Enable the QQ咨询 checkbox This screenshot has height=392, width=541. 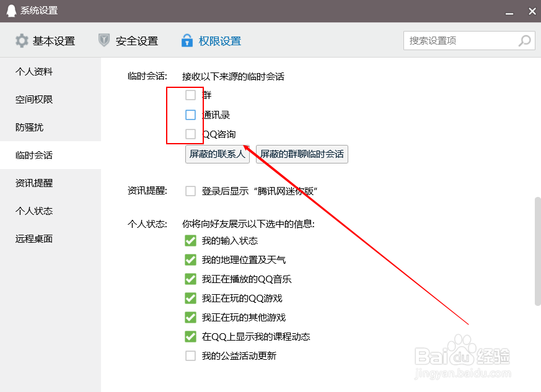[x=190, y=134]
